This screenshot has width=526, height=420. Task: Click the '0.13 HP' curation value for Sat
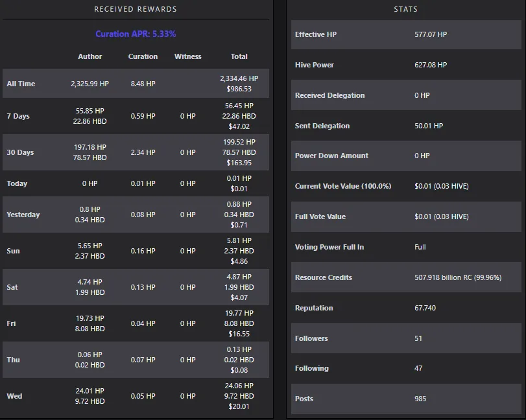pos(143,287)
